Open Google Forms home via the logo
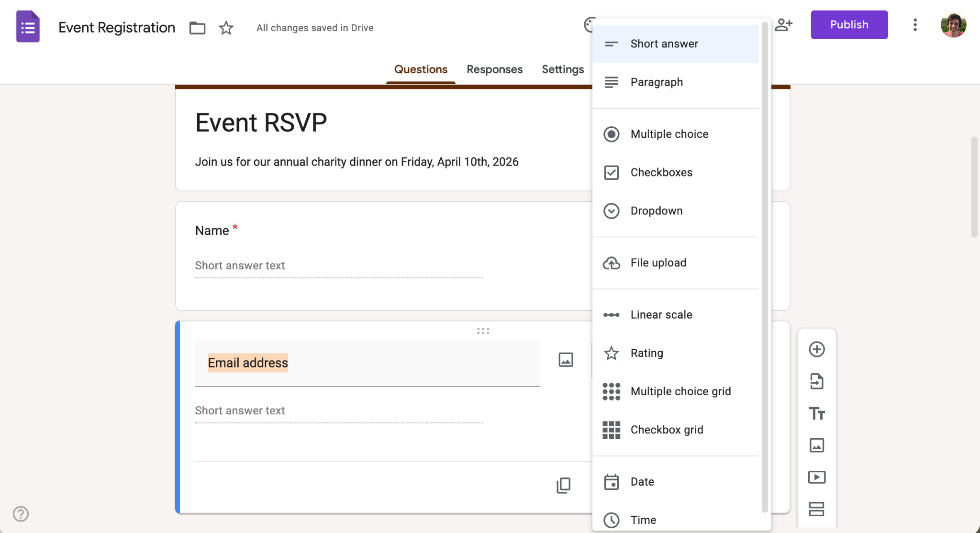The height and width of the screenshot is (533, 980). tap(28, 26)
